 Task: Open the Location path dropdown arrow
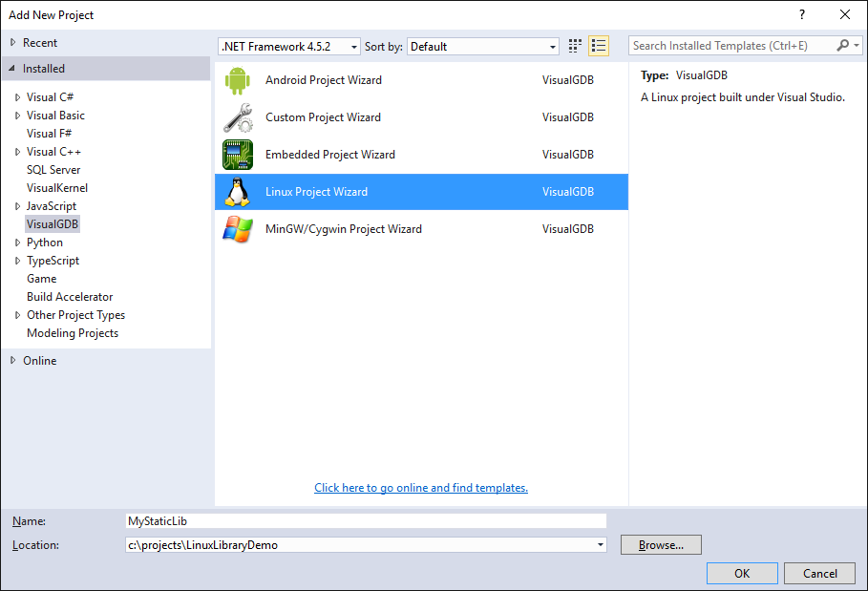[x=600, y=545]
